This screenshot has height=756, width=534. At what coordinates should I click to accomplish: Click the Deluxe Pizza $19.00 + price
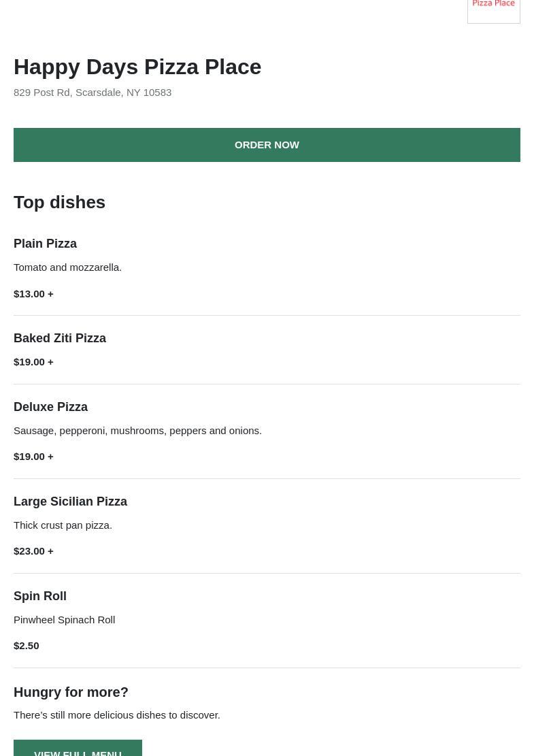33,456
